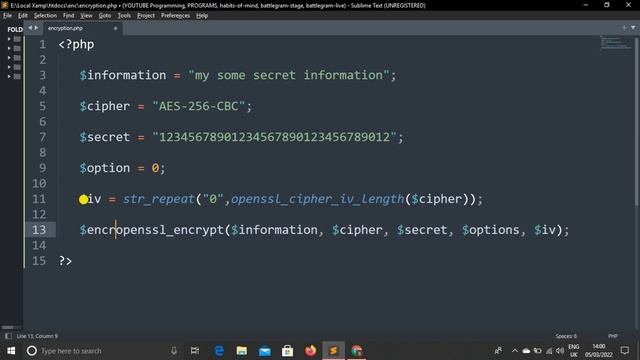This screenshot has width=640, height=360.
Task: Open the Selection menu
Action: [x=45, y=16]
